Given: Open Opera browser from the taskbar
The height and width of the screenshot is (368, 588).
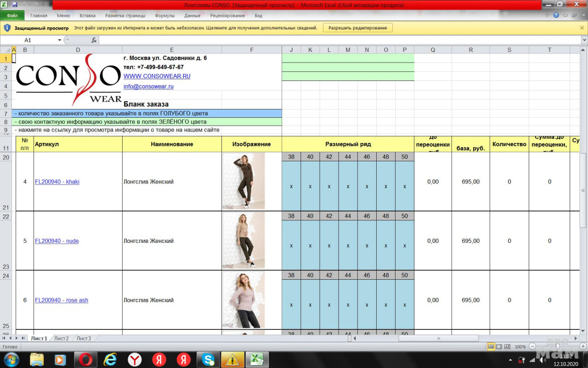Looking at the screenshot, I should 86,359.
